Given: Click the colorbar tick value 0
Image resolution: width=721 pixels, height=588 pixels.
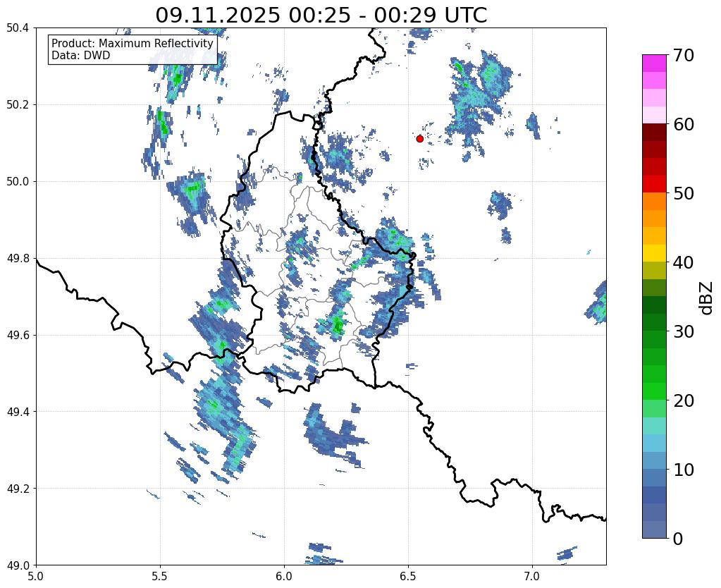Looking at the screenshot, I should [x=678, y=539].
